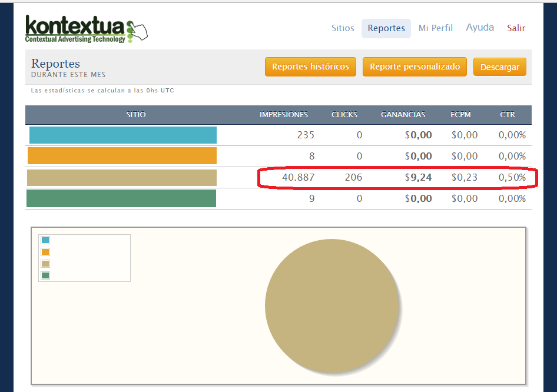
Task: Select ECPM value $0,23
Action: pos(465,177)
